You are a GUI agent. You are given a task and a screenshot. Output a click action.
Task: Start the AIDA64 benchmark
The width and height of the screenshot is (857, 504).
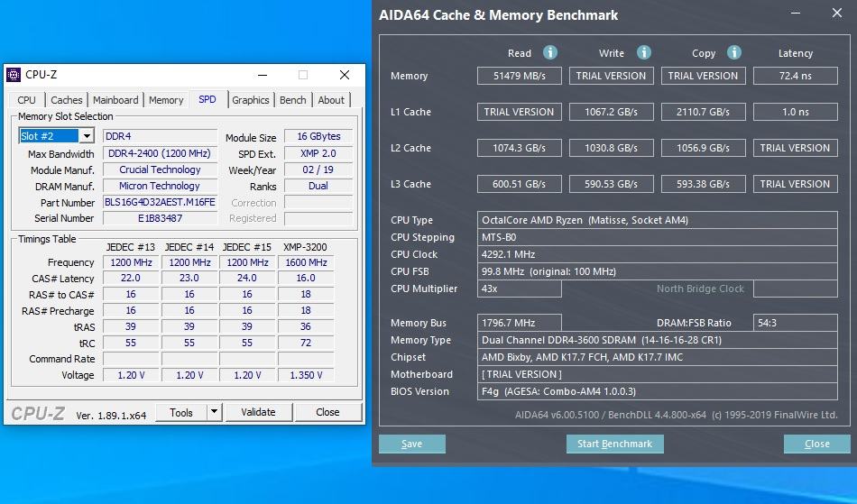(x=615, y=444)
